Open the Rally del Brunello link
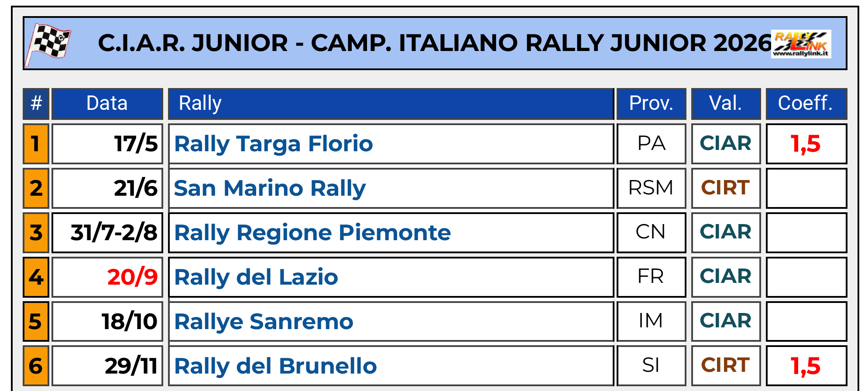868x391 pixels. click(275, 366)
